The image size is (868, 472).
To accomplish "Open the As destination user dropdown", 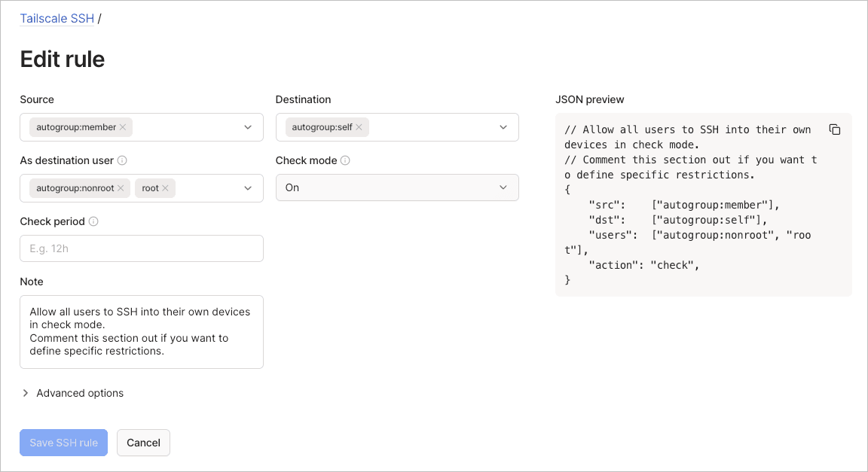I will [x=248, y=187].
